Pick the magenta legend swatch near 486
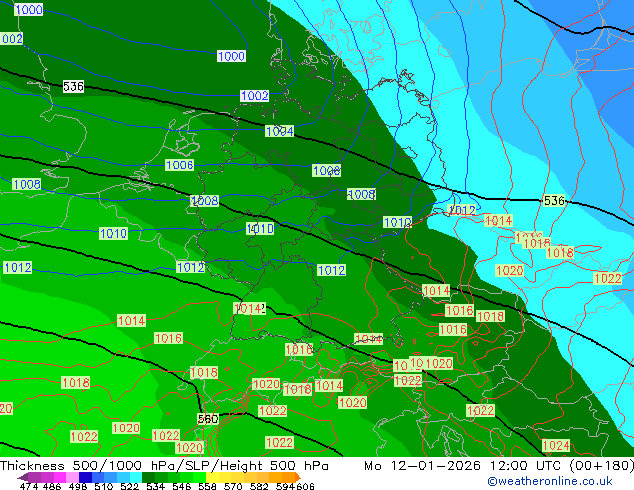Viewport: 634px width, 490px height. (60, 477)
